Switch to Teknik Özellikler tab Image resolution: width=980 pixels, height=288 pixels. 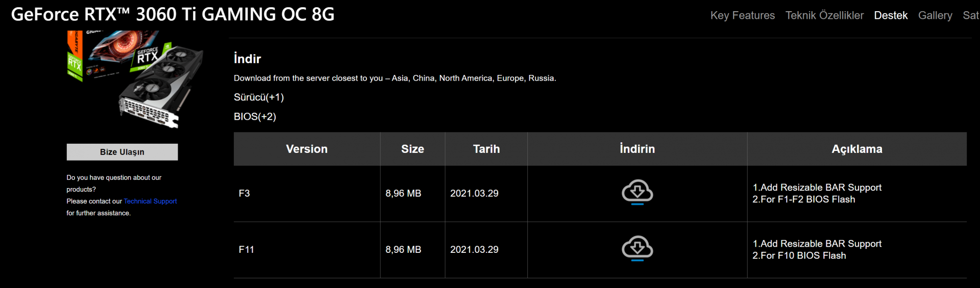[824, 15]
